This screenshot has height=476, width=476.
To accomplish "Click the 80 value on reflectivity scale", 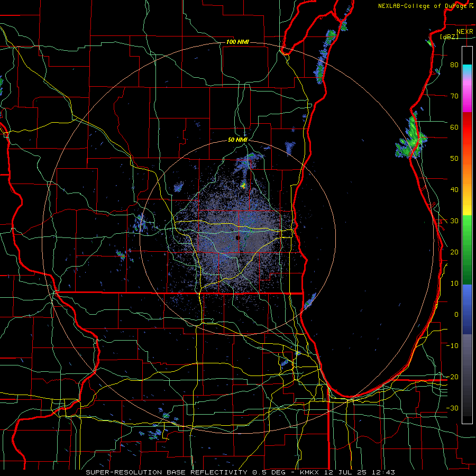I will point(454,65).
